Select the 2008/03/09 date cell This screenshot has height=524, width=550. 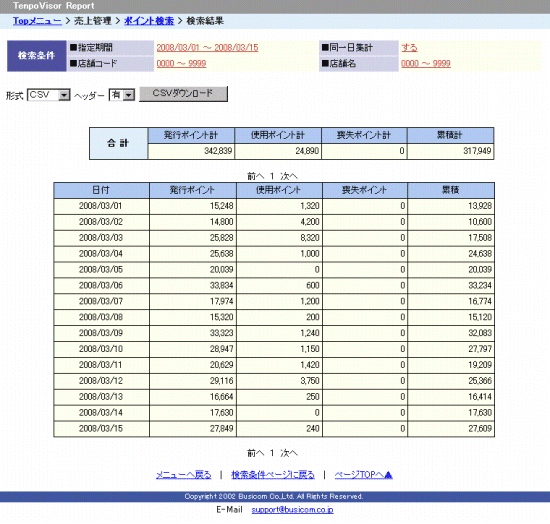click(101, 333)
